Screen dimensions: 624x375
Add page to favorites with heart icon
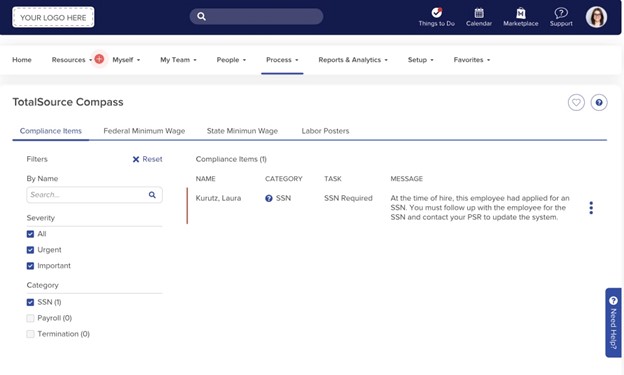pyautogui.click(x=576, y=103)
